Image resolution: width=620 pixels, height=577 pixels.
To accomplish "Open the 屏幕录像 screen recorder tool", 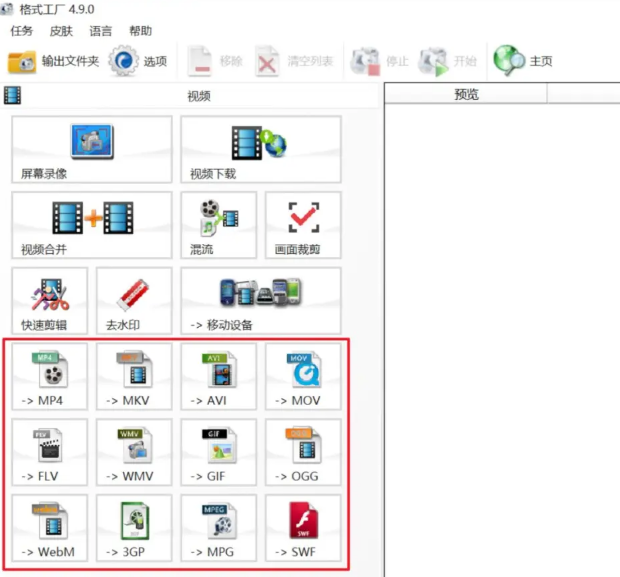I will (92, 149).
